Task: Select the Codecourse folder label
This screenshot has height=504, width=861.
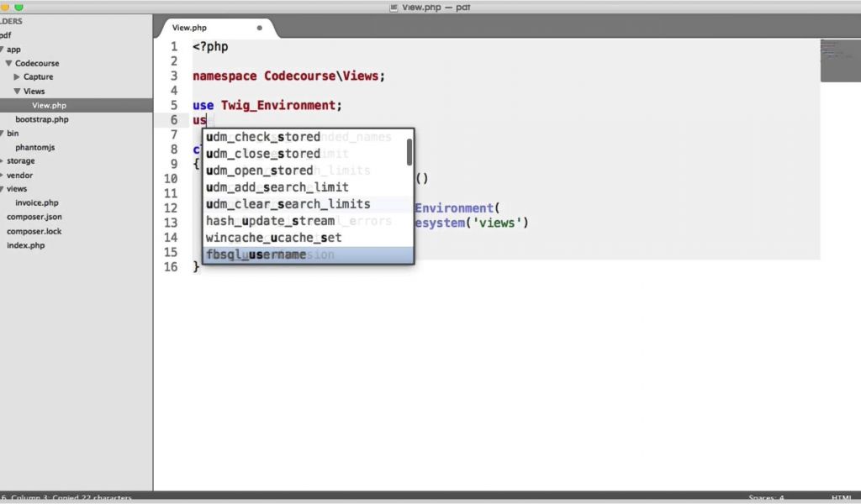Action: [x=37, y=63]
